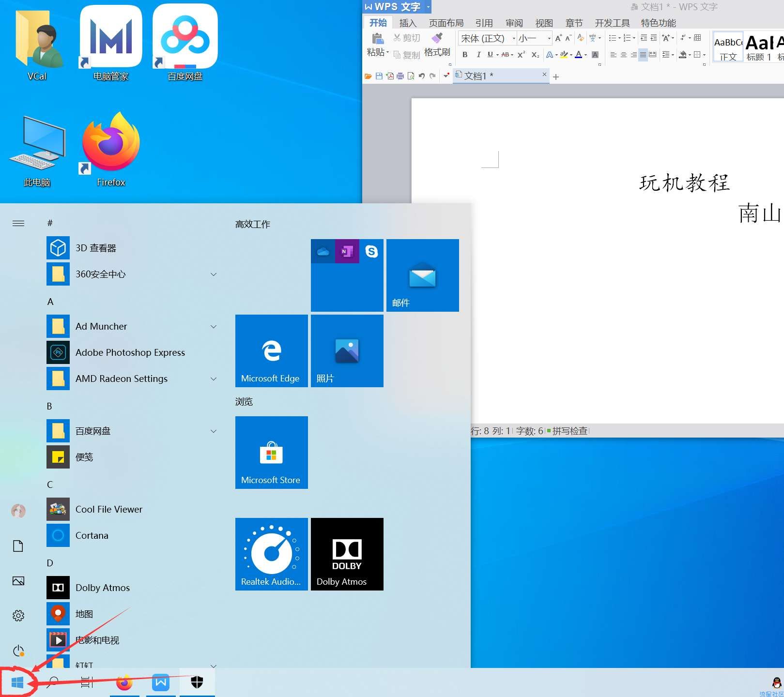Open the 引用 ribbon tab

(484, 23)
